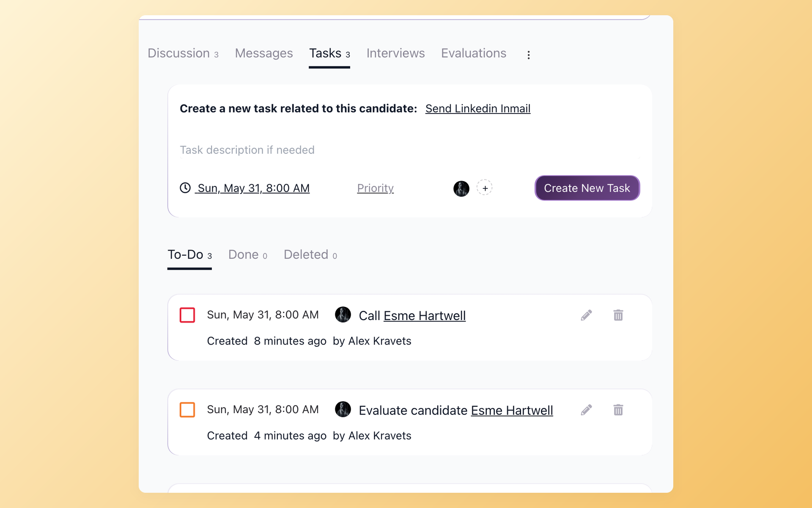Switch to the Discussion tab
The height and width of the screenshot is (508, 812).
coord(183,53)
